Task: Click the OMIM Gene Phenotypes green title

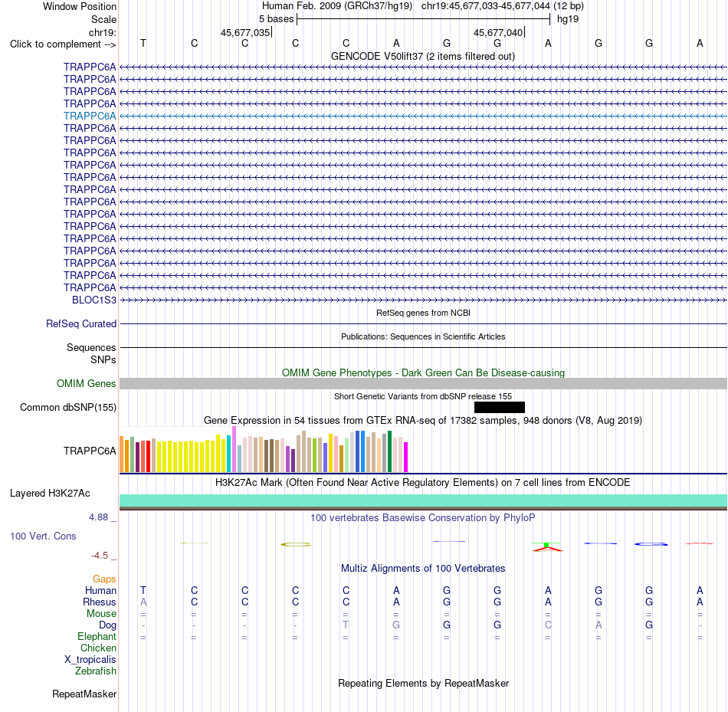Action: 423,373
